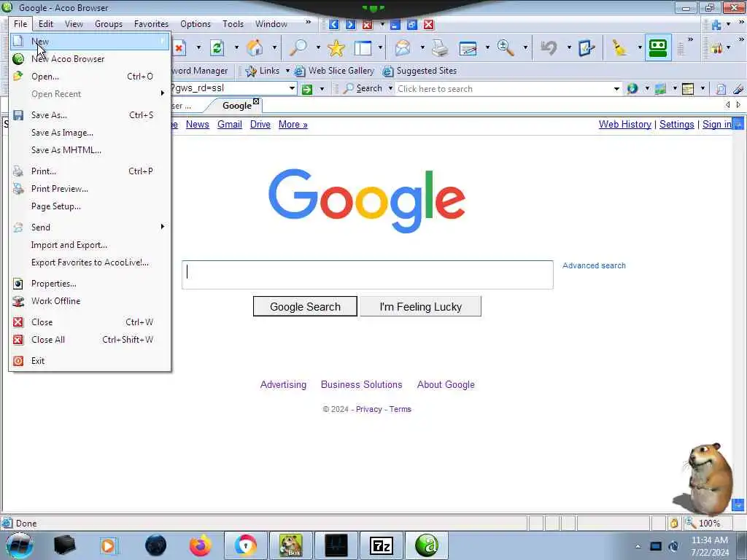Expand the address bar URL dropdown
The width and height of the screenshot is (747, 560).
click(x=292, y=88)
